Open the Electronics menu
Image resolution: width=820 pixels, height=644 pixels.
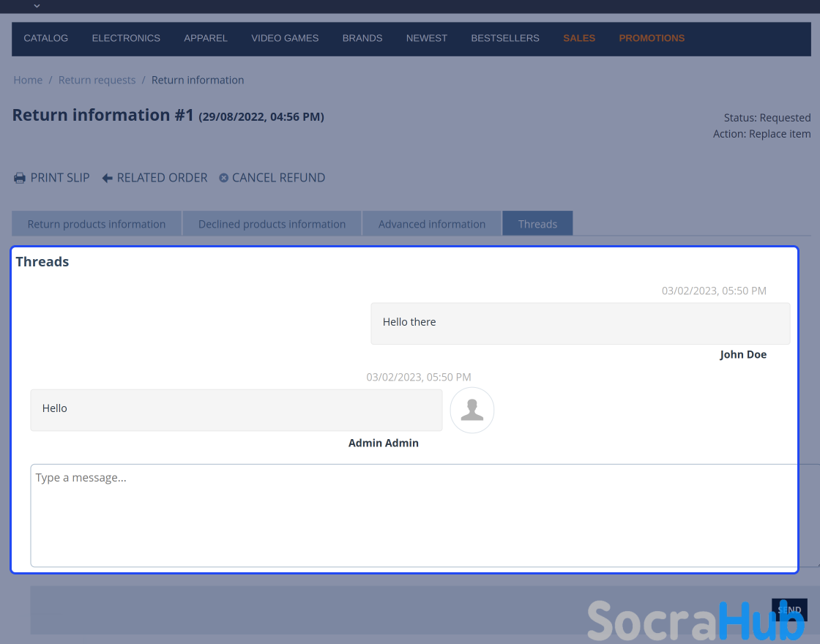pyautogui.click(x=126, y=38)
